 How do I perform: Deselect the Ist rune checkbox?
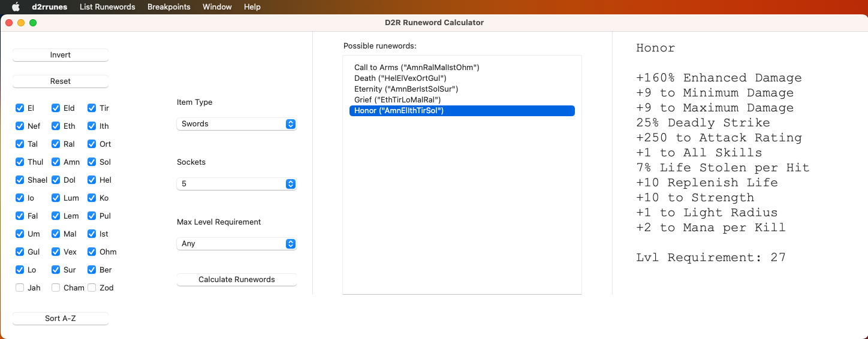point(92,234)
